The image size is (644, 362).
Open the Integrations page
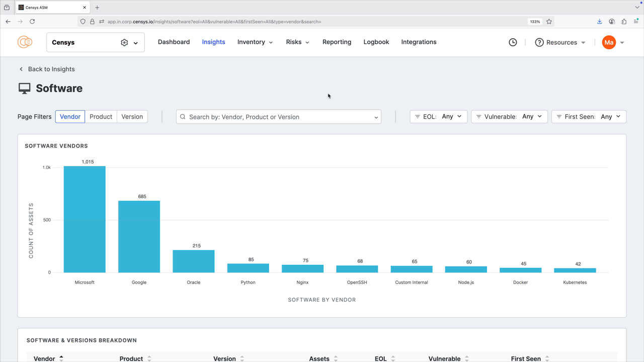419,42
